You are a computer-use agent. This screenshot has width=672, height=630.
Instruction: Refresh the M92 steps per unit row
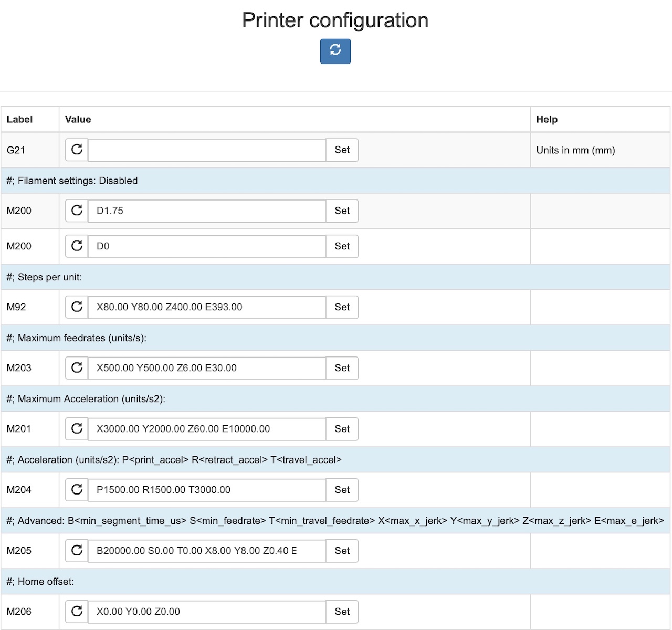[x=77, y=307]
